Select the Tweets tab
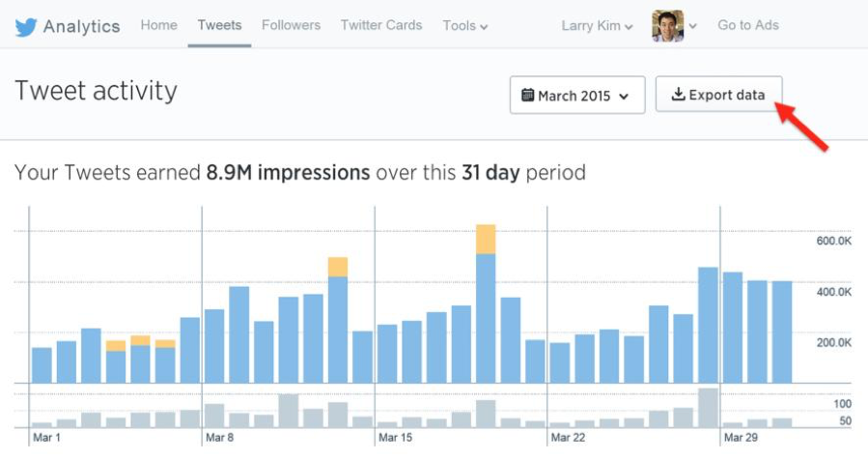The width and height of the screenshot is (868, 460). coord(219,25)
